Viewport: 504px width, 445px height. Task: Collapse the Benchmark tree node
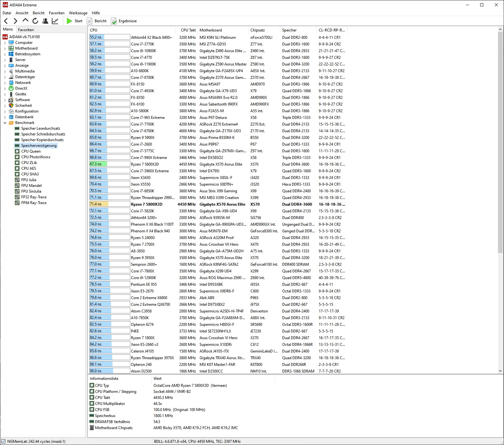pyautogui.click(x=5, y=123)
